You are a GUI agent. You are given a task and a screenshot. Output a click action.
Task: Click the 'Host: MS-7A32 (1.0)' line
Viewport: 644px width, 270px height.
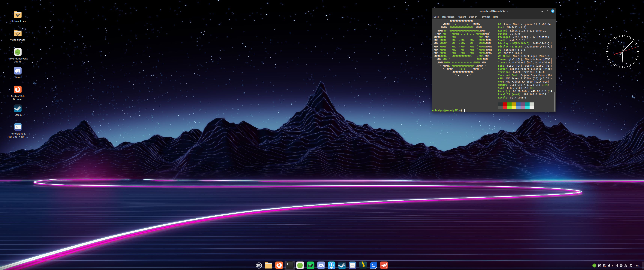[x=512, y=28]
